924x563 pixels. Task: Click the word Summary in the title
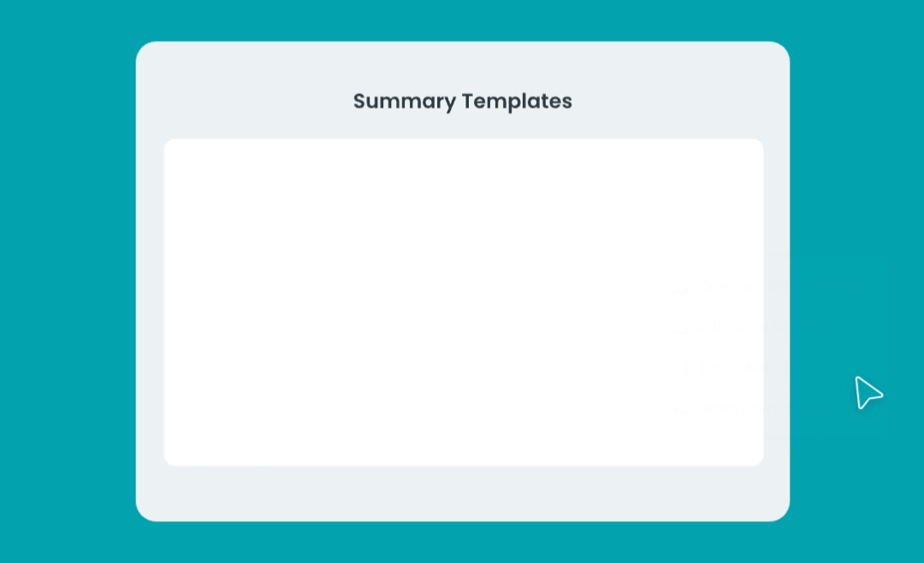point(404,101)
